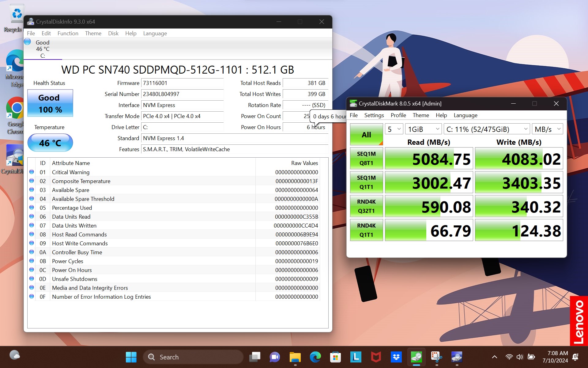Click the Total Host Writes value 399 GB
The height and width of the screenshot is (368, 588).
click(305, 94)
